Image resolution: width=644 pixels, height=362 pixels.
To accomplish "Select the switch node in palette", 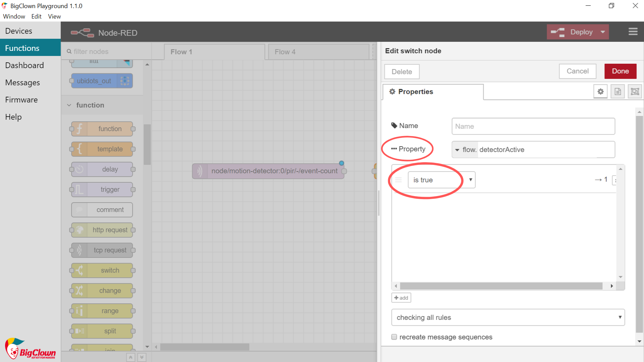I will 102,270.
